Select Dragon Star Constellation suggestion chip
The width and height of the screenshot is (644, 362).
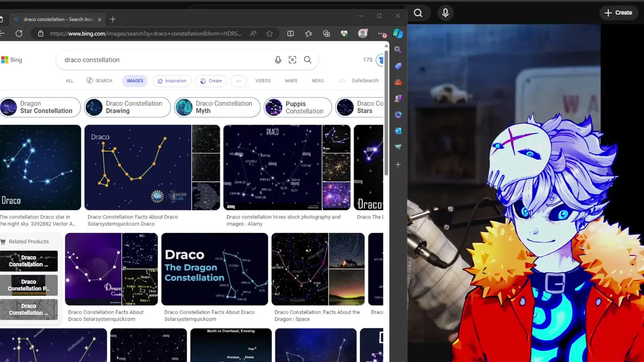click(40, 107)
